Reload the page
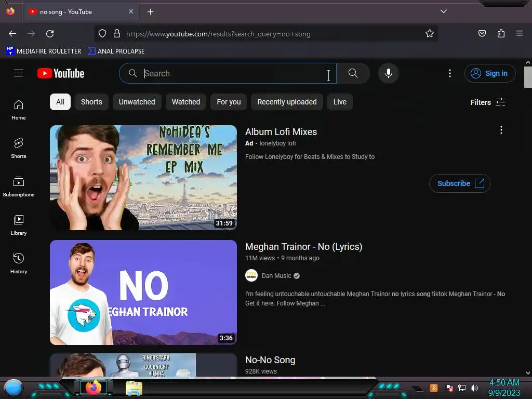This screenshot has width=532, height=399. click(50, 34)
